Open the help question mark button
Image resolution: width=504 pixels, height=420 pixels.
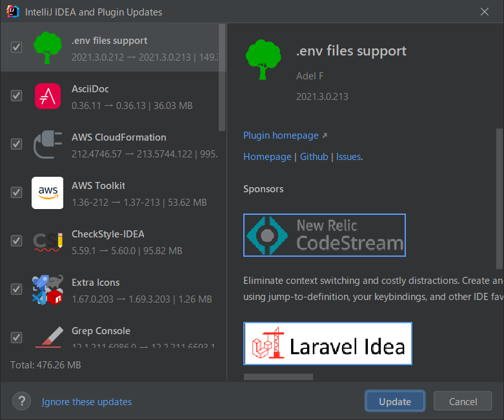point(21,401)
